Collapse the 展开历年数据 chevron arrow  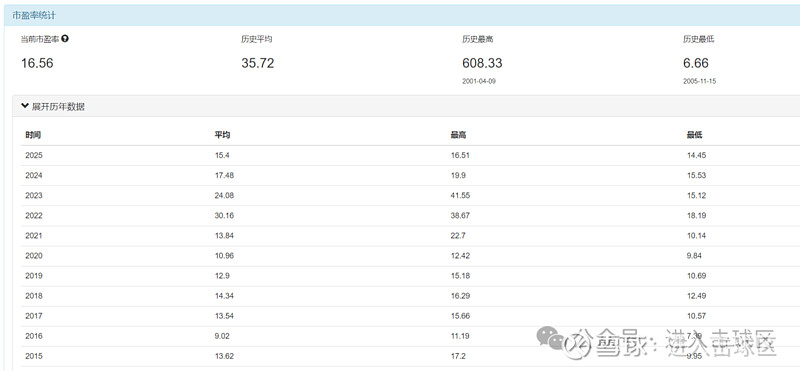coord(24,106)
